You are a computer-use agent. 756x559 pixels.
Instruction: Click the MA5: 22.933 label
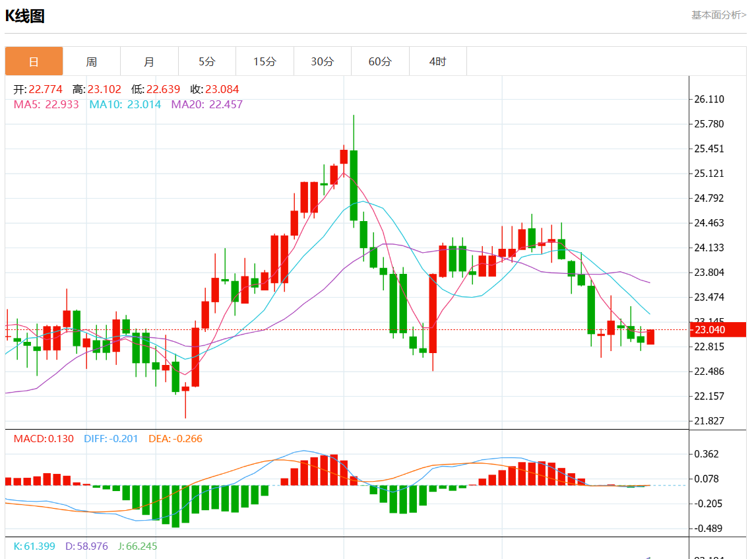(x=46, y=105)
